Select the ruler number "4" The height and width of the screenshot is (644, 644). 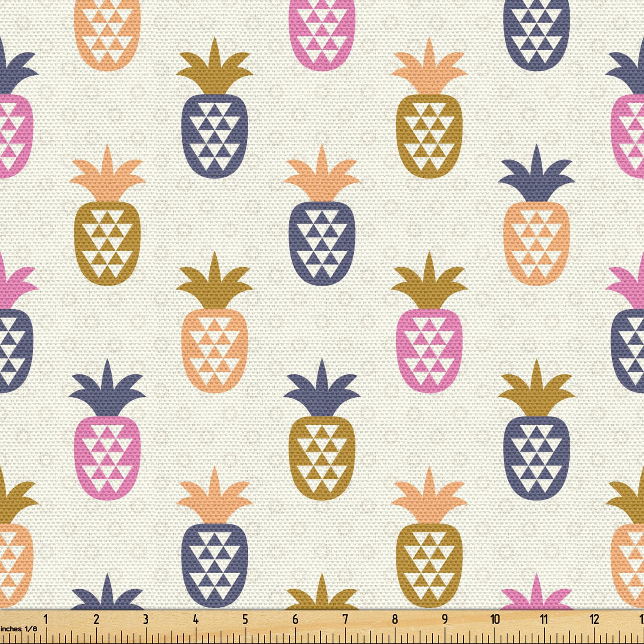coord(196,619)
